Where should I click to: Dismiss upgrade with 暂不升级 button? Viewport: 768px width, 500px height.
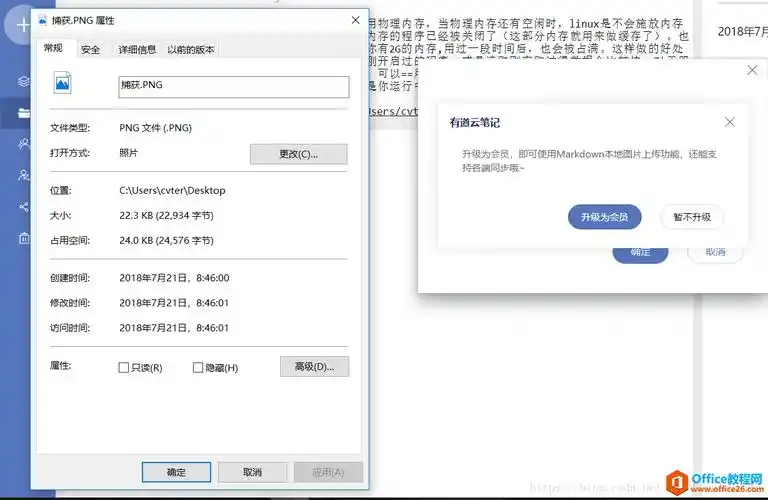point(692,217)
